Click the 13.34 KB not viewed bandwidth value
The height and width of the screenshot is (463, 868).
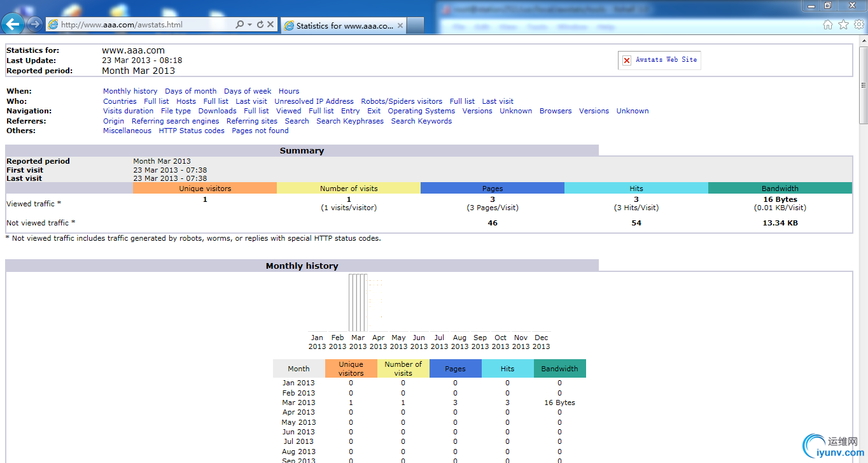tap(780, 223)
